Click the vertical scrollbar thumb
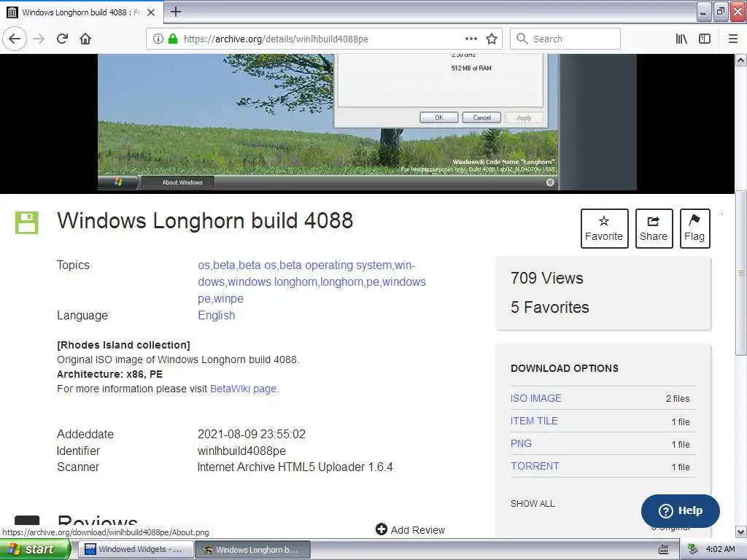This screenshot has height=560, width=747. (741, 273)
